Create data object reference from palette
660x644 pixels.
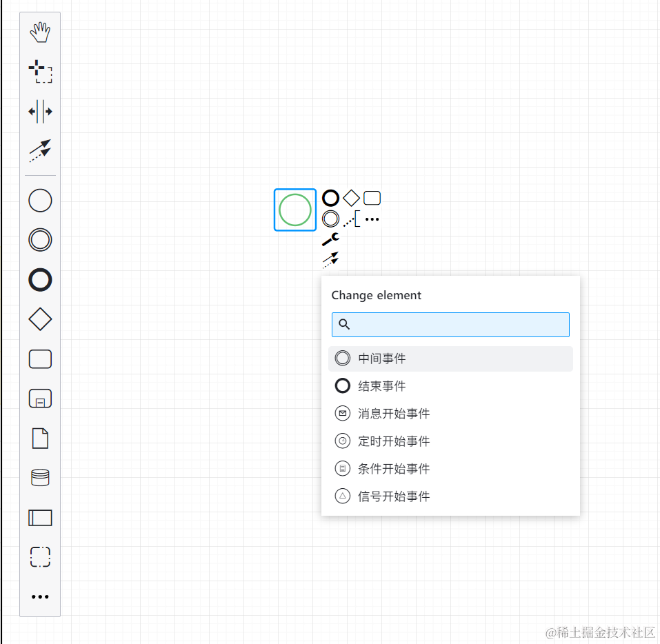tap(40, 438)
